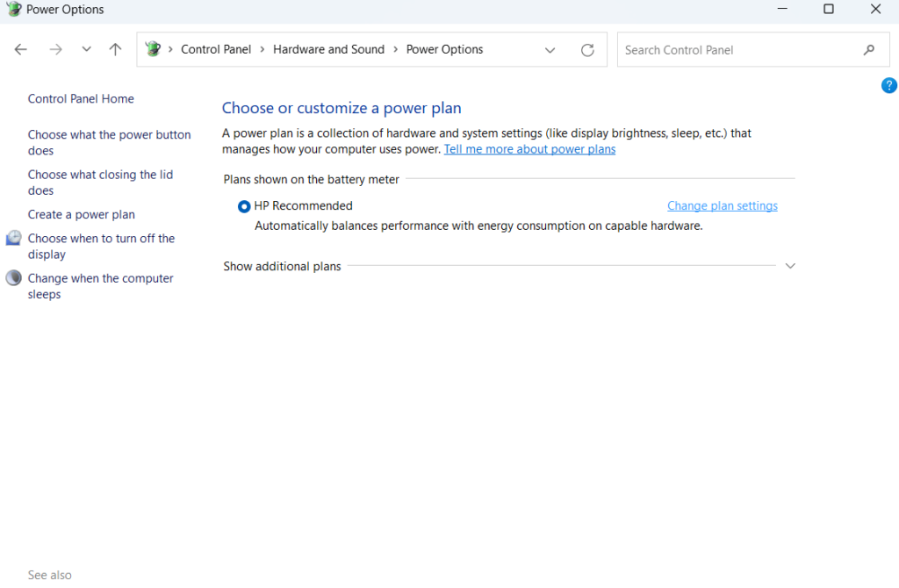
Task: Click the Forward navigation arrow
Action: (56, 50)
